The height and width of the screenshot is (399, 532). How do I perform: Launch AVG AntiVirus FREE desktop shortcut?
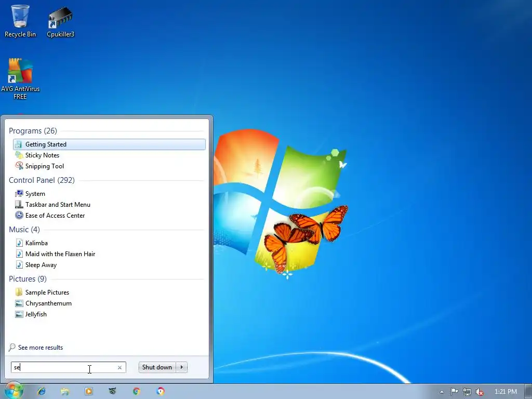20,79
